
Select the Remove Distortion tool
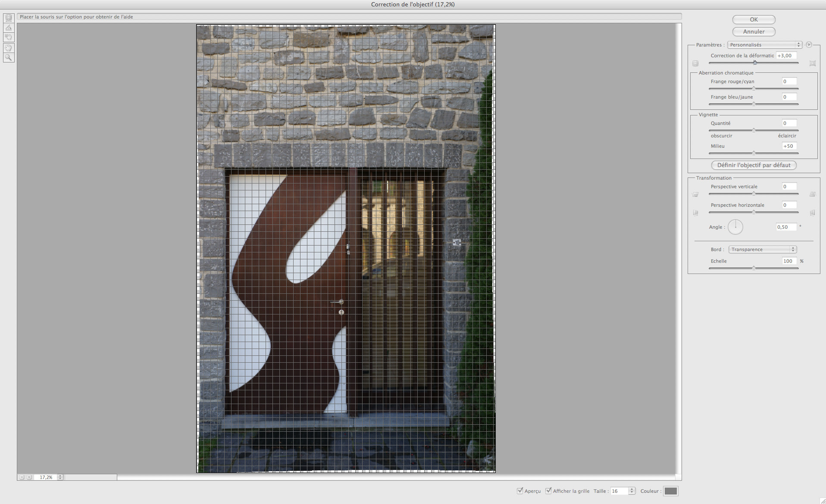coord(9,18)
